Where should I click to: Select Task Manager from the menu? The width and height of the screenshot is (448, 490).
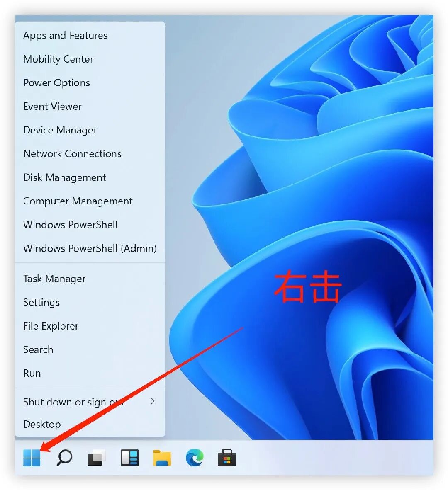54,279
